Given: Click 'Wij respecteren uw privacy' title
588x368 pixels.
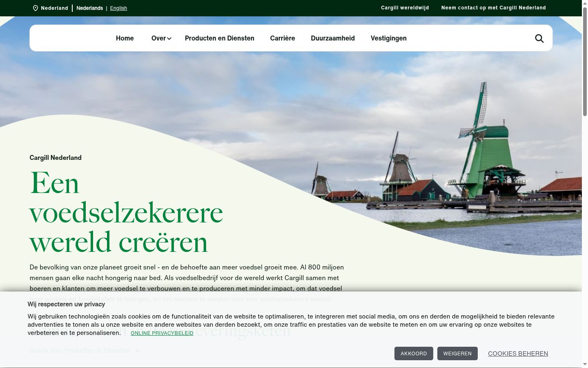Looking at the screenshot, I should click(66, 304).
